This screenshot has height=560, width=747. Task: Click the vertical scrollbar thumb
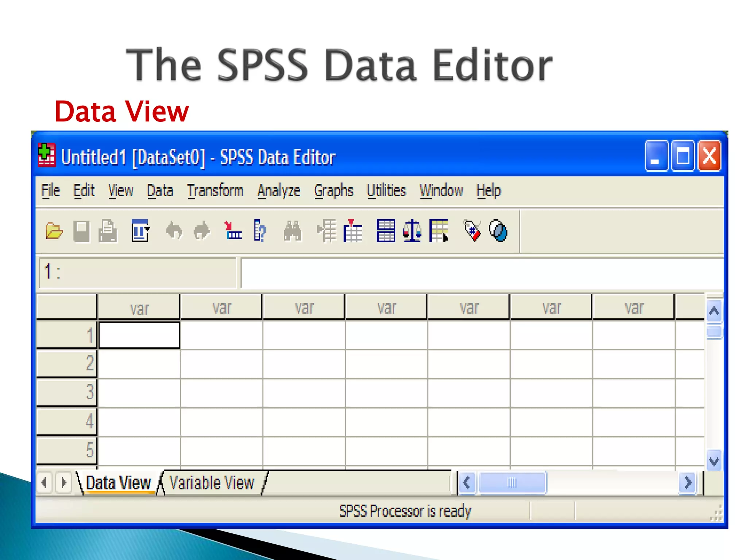click(x=714, y=332)
